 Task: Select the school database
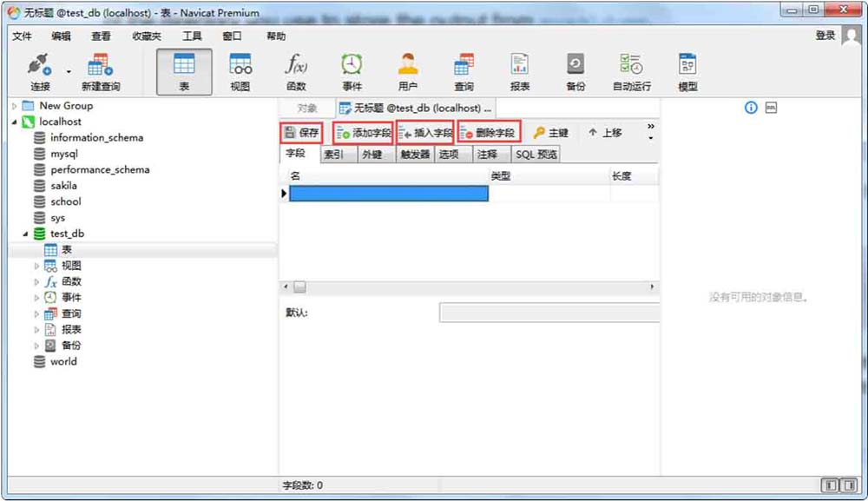[65, 202]
